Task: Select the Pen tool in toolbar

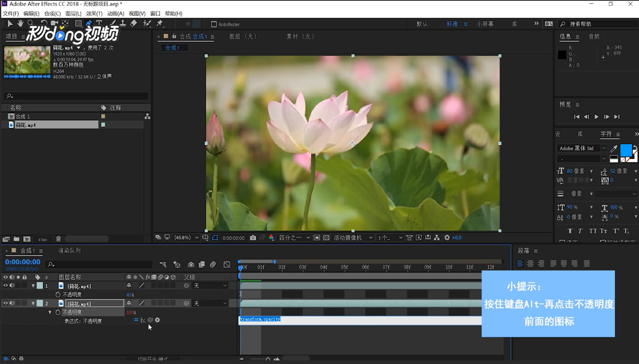Action: 89,24
